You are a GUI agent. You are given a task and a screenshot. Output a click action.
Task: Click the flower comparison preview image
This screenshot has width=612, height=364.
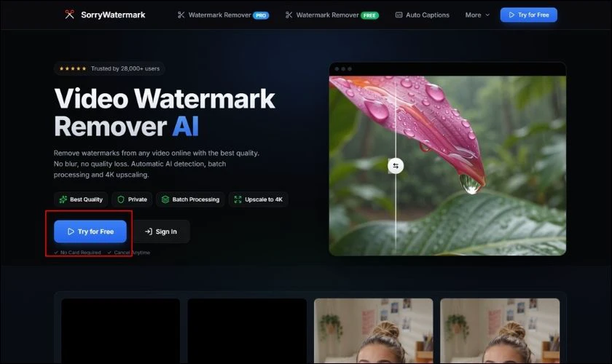447,165
